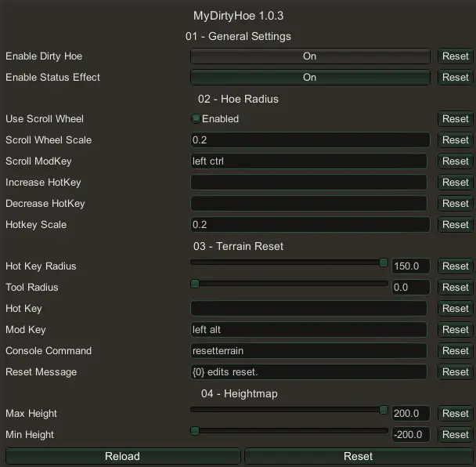This screenshot has width=476, height=467.
Task: Click the Console Command field with resetterrain
Action: tap(308, 350)
